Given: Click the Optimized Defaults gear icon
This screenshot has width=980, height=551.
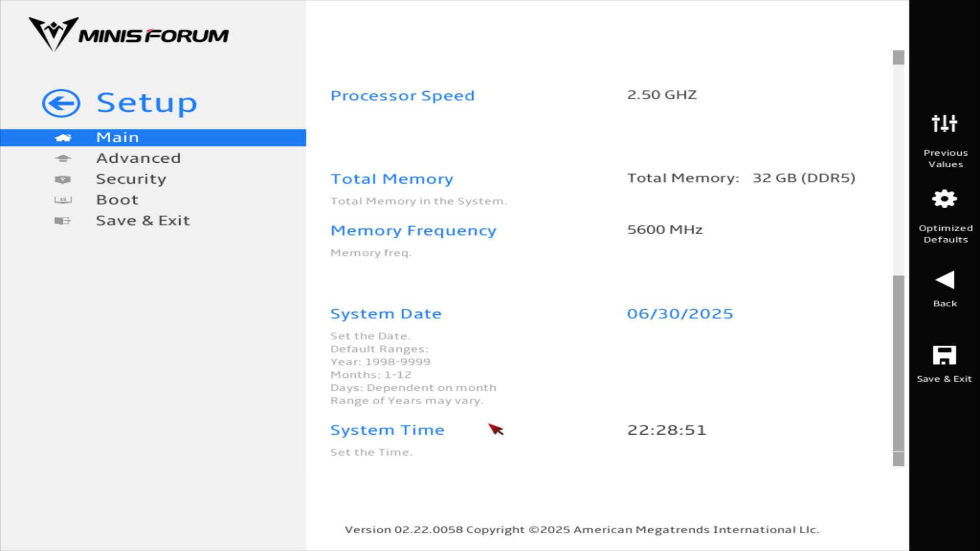Looking at the screenshot, I should point(944,199).
